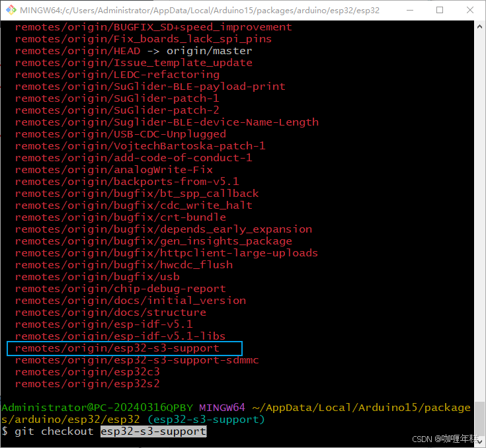Click line remotes/origin/backports-from-v5.1
This screenshot has height=448, width=486.
coord(127,182)
